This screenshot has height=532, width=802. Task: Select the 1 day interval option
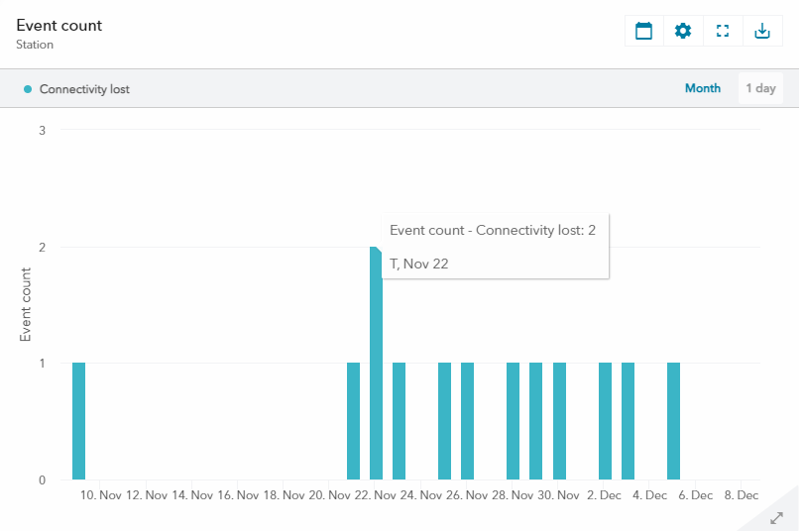(760, 88)
